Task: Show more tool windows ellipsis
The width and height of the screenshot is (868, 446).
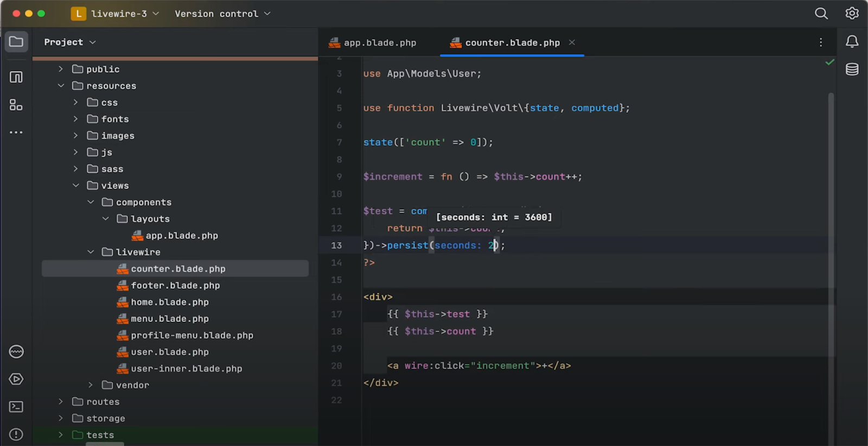Action: point(16,132)
